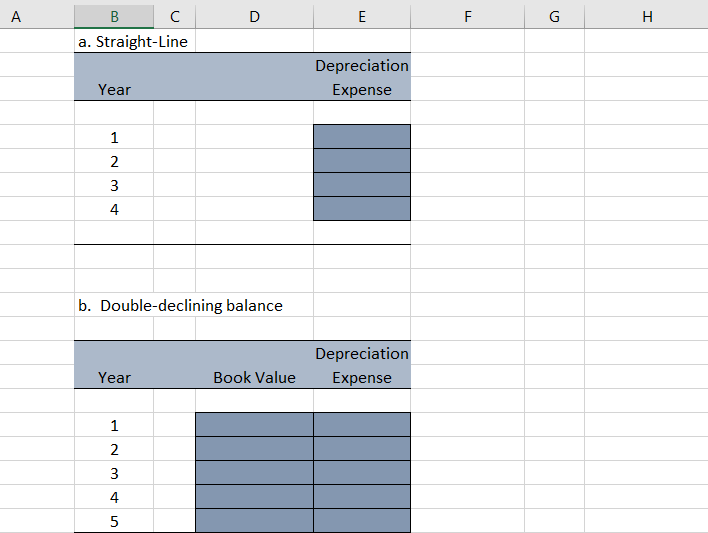Screen dimensions: 708x533
Task: Click year 3 cell in double-declining table
Action: 114,473
